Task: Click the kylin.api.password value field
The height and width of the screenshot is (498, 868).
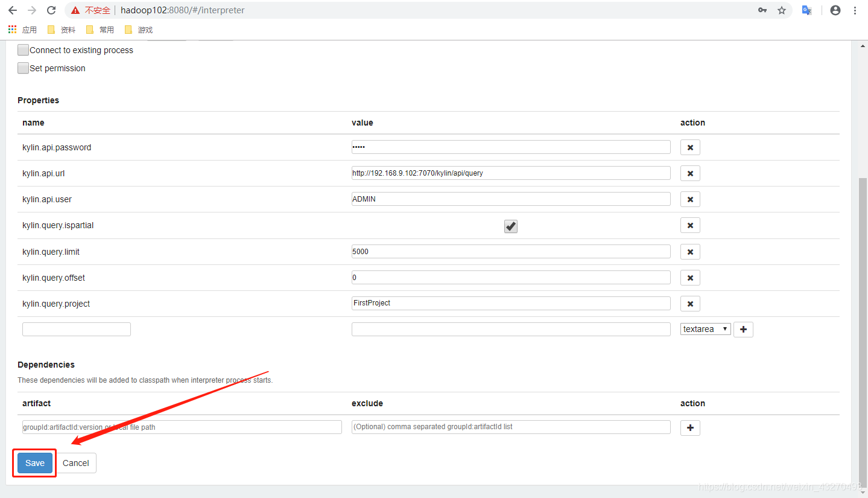Action: click(x=511, y=147)
